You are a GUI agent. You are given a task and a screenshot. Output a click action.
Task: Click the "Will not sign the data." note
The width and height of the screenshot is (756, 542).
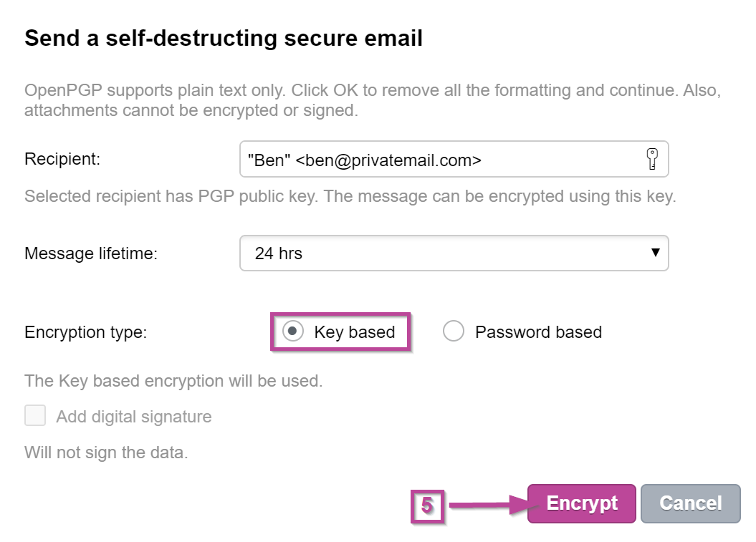tap(106, 453)
